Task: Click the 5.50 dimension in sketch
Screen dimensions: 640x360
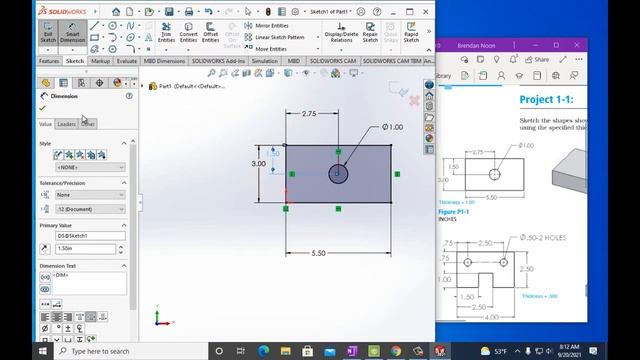Action: tap(318, 253)
